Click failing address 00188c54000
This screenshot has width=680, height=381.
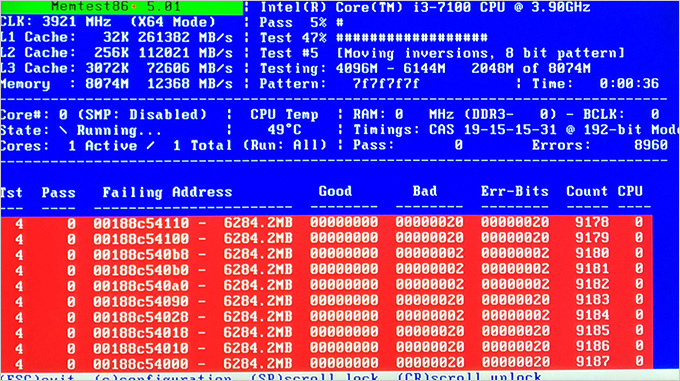141,364
